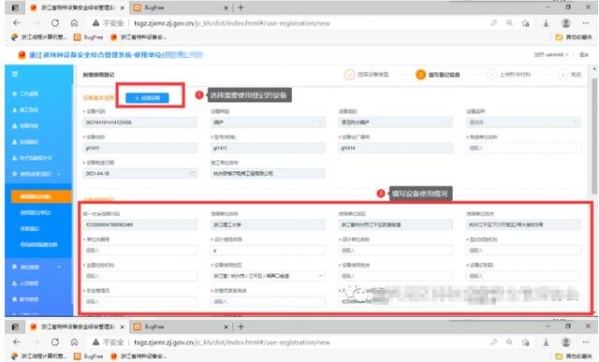
Task: Click the key icon in upper address bar
Action: click(x=494, y=23)
